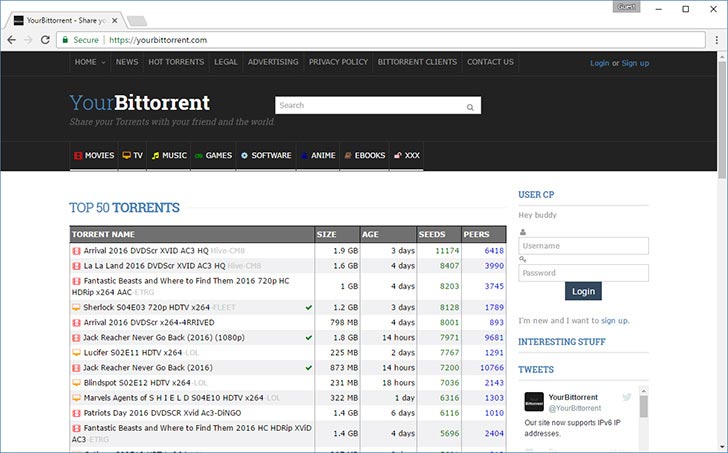Select HOT TORRENTS in top menu
This screenshot has height=453, width=728.
pyautogui.click(x=176, y=62)
